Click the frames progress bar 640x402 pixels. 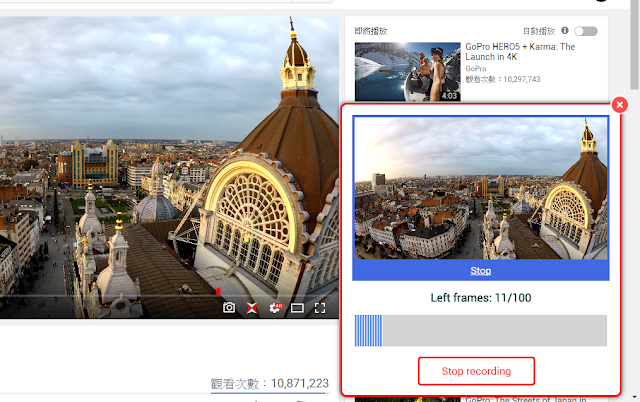click(481, 331)
